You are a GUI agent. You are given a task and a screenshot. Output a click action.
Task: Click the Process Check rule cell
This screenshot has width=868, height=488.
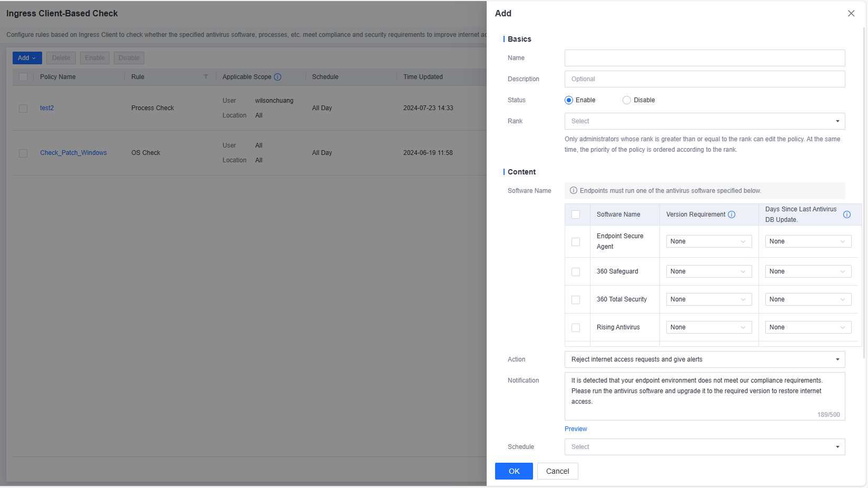[153, 108]
